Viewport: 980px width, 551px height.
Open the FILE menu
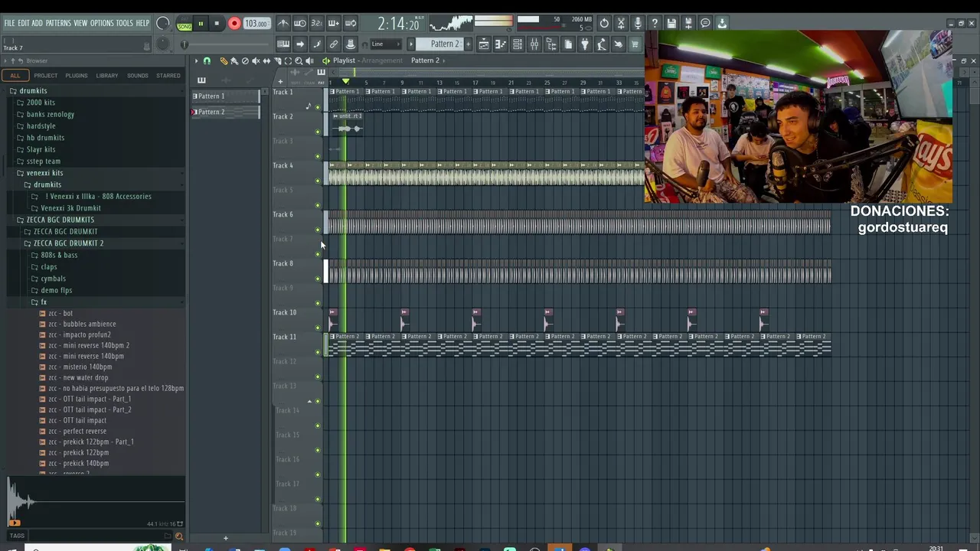(x=9, y=23)
